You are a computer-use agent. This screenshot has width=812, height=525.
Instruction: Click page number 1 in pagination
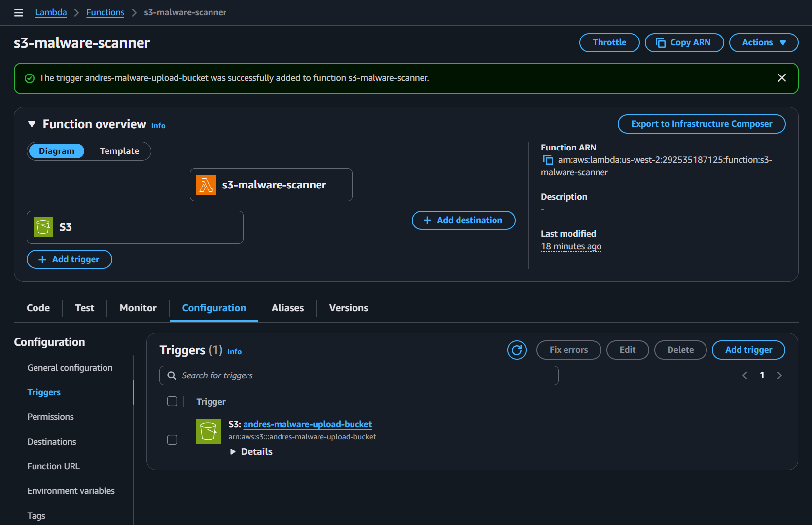tap(762, 375)
